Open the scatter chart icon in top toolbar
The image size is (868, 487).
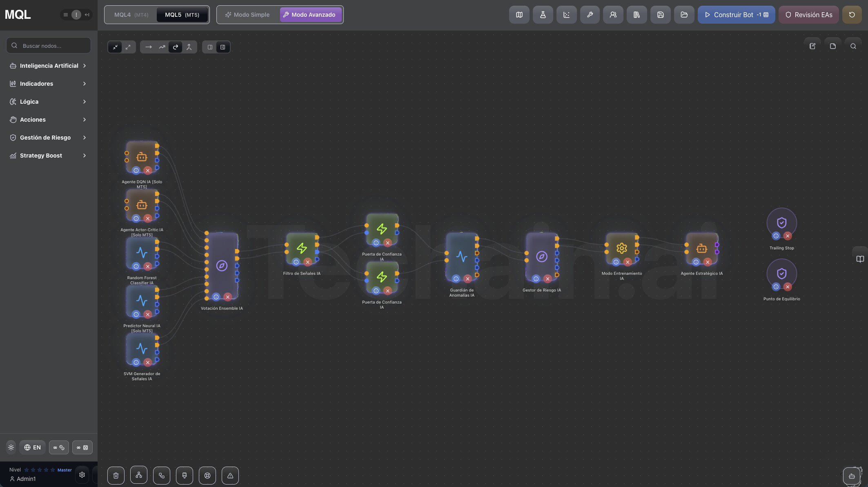point(566,15)
